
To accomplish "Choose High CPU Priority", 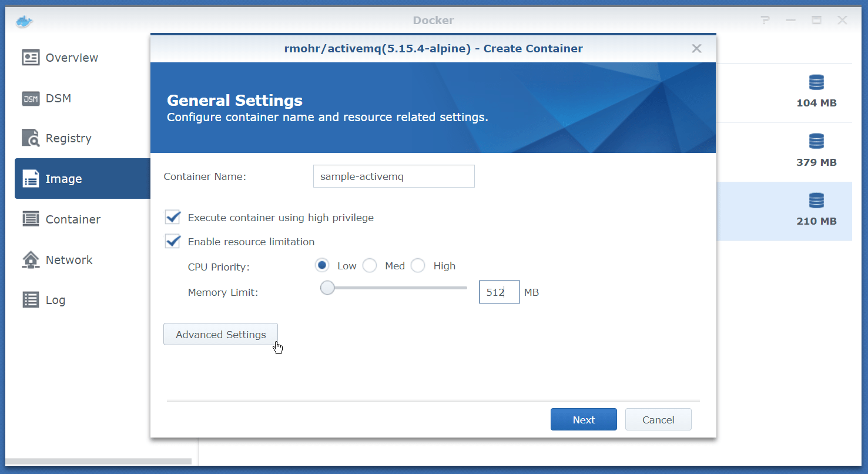I will [418, 266].
